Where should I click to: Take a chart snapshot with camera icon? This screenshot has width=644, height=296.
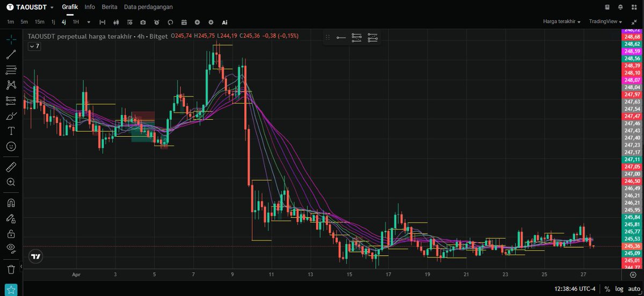click(143, 22)
